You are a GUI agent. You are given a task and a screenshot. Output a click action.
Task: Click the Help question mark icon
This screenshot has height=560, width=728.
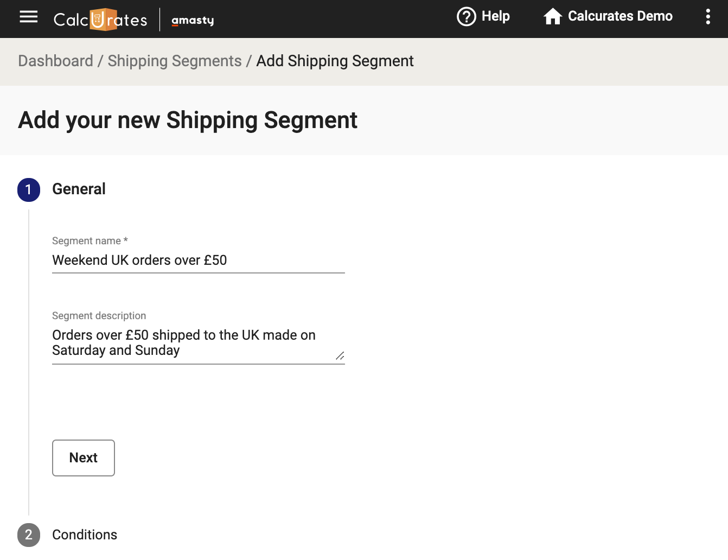click(x=467, y=16)
